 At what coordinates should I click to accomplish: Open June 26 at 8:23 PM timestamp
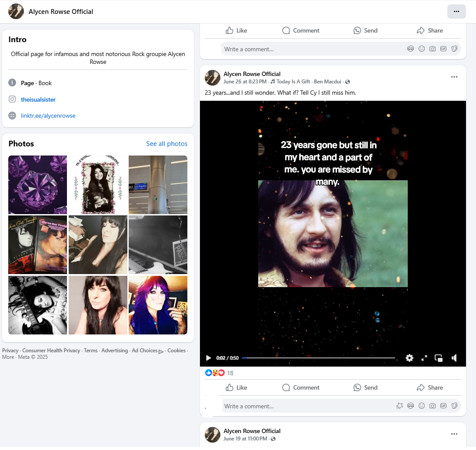point(245,82)
